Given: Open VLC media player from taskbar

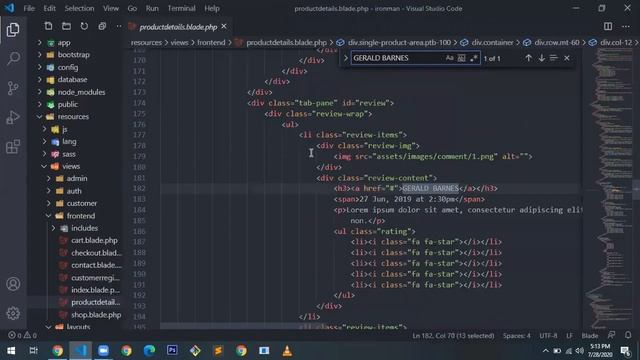Looking at the screenshot, I should coord(287,351).
